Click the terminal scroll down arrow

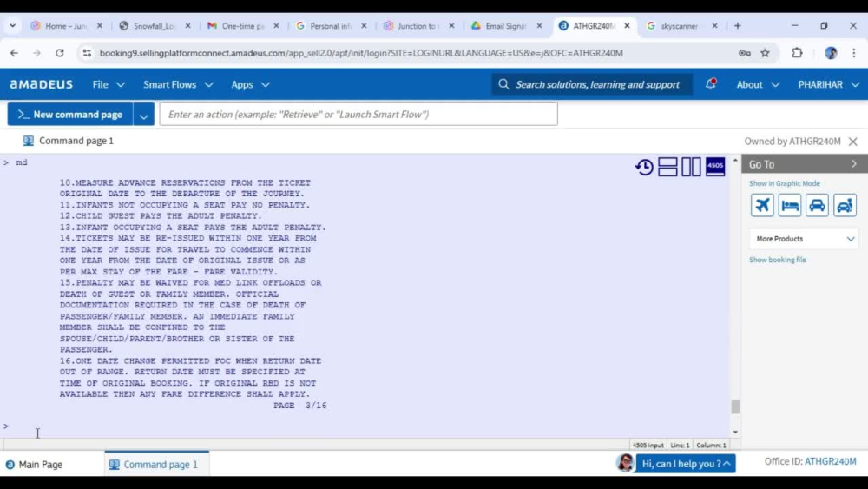pos(735,432)
